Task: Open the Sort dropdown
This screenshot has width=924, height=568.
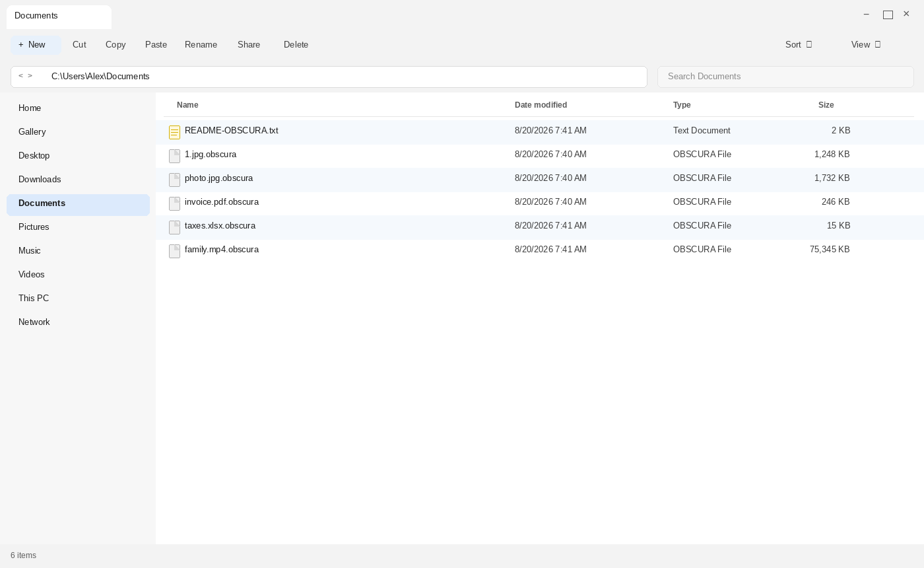Action: (x=799, y=45)
